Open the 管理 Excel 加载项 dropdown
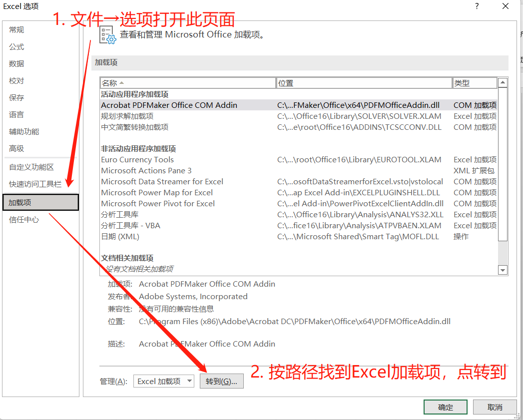523x420 pixels. pyautogui.click(x=164, y=381)
